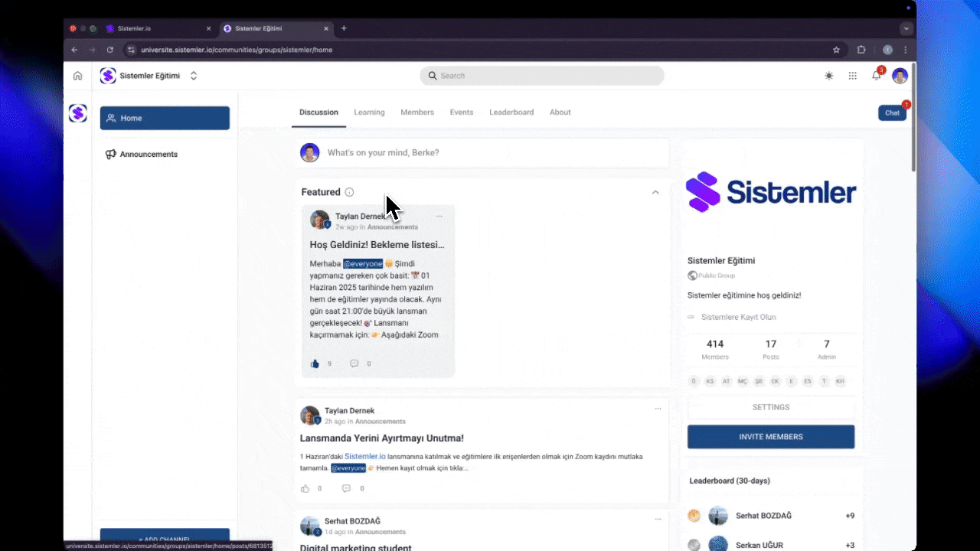
Task: Click the ADD CHANNEL button
Action: coord(165,539)
